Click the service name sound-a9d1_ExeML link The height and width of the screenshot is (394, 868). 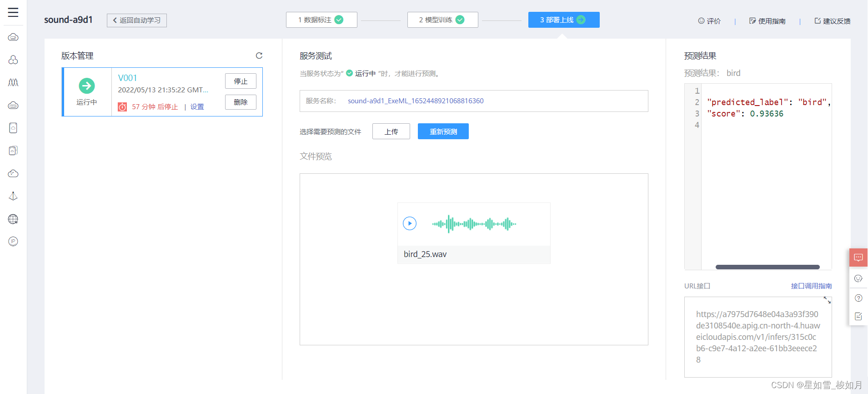(416, 101)
